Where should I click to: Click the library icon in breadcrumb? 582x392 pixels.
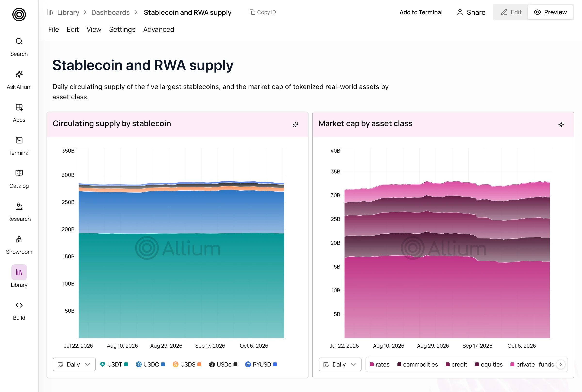50,12
